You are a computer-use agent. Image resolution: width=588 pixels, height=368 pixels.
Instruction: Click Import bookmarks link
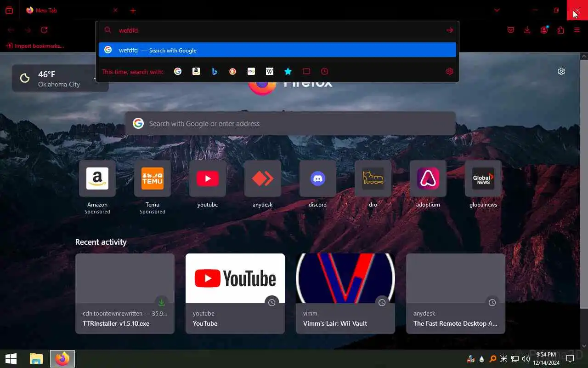pyautogui.click(x=35, y=46)
